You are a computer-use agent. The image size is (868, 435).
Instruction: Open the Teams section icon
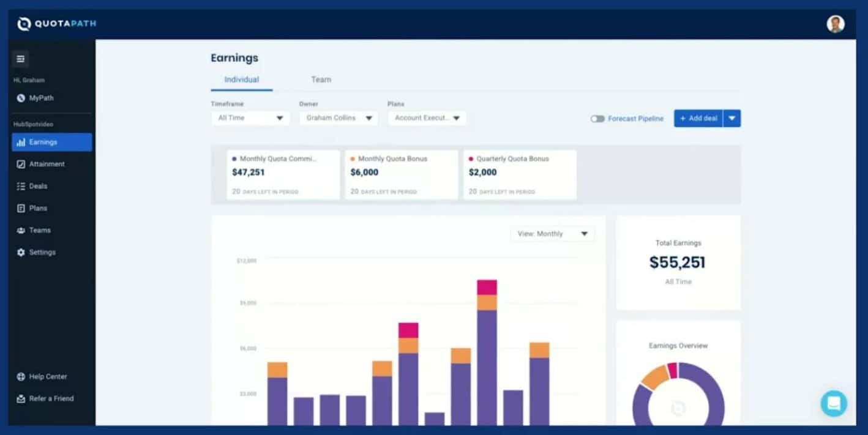pos(21,230)
